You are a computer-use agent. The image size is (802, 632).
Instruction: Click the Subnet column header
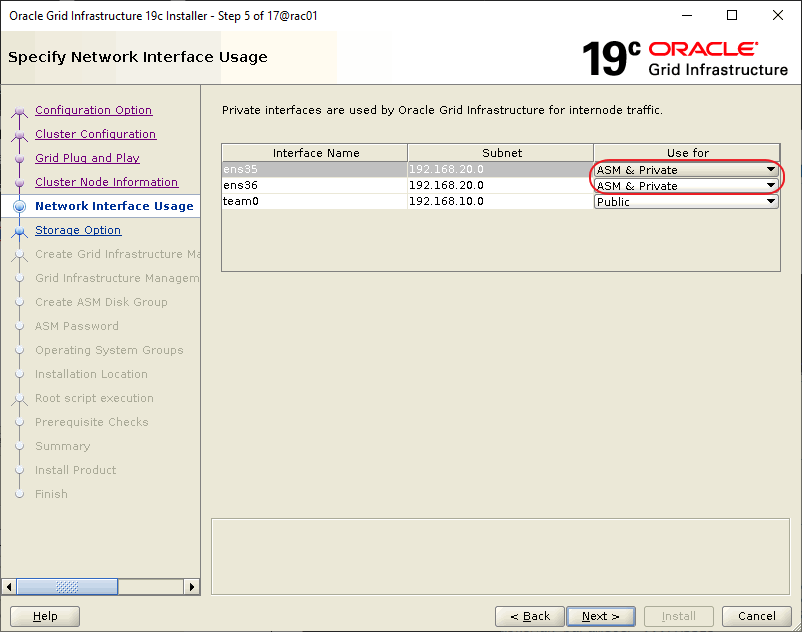501,153
